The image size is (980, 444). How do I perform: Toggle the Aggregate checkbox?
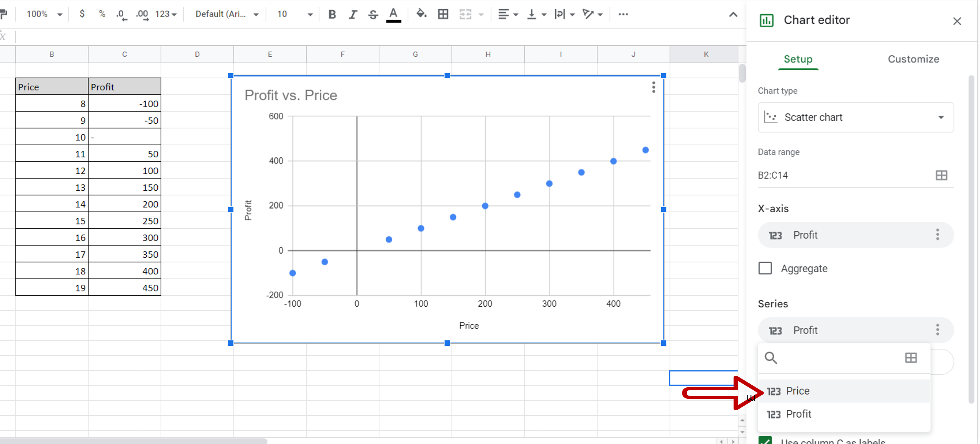tap(765, 268)
